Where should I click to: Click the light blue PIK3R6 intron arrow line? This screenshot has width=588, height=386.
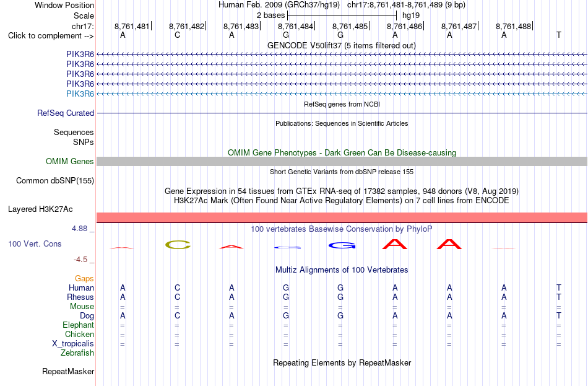(342, 94)
